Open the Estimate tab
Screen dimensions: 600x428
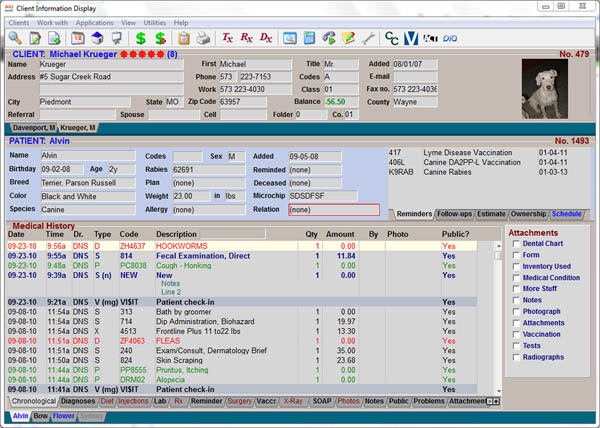(x=491, y=214)
